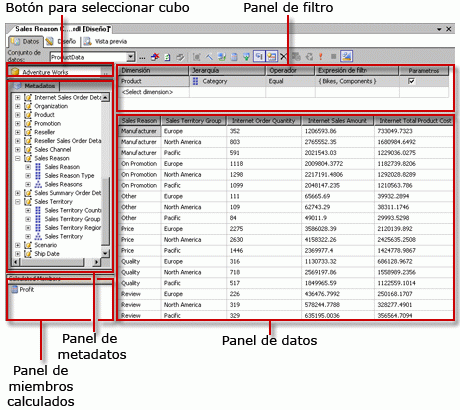Click <Select dimension> in filter panel
Screen dimensions: 460x410
tap(147, 92)
